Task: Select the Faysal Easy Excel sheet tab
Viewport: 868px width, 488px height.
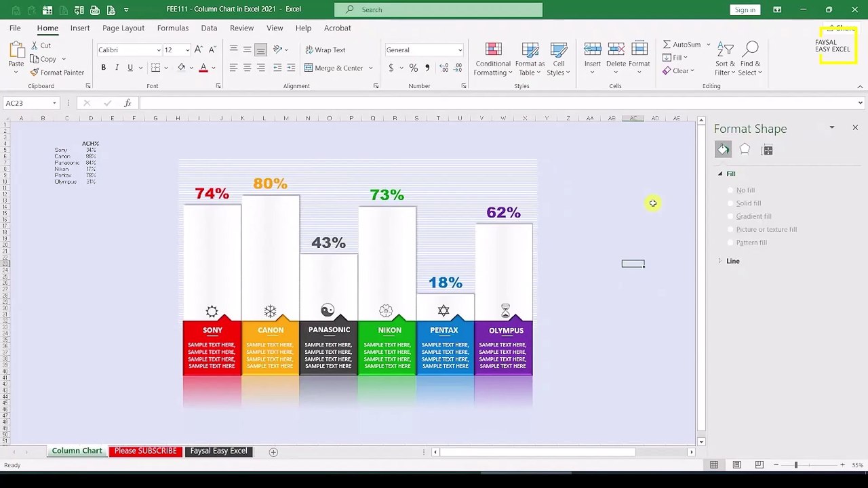Action: click(x=218, y=451)
